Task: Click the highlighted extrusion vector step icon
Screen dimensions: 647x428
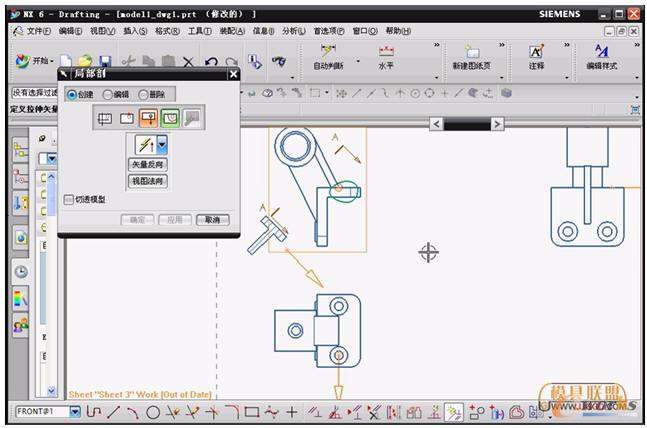Action: 148,119
